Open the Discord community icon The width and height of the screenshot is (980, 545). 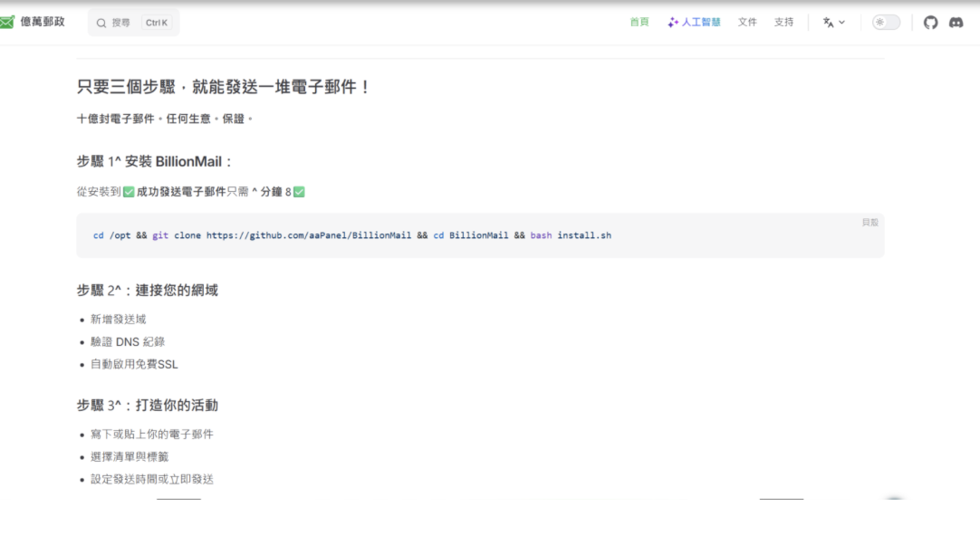tap(956, 23)
